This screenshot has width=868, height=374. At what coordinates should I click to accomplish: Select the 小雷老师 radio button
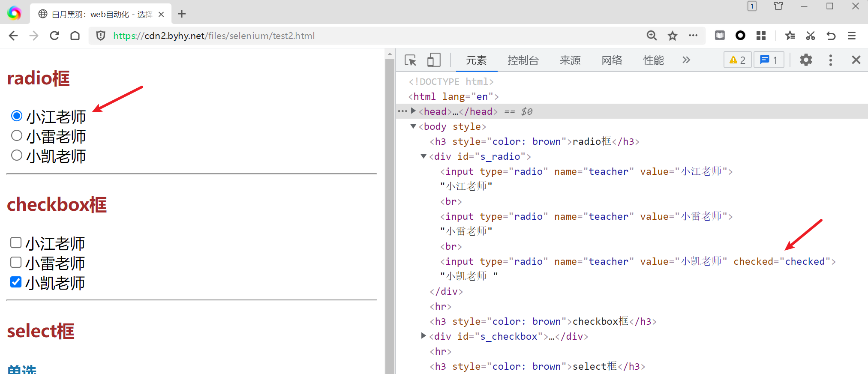coord(17,135)
